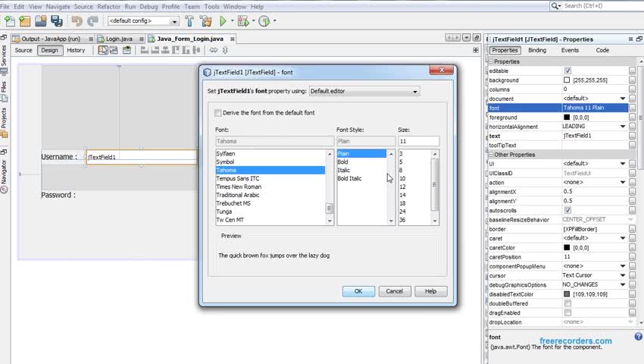Open the 'Default editor' dropdown in font dialog
The image size is (644, 364).
364,91
